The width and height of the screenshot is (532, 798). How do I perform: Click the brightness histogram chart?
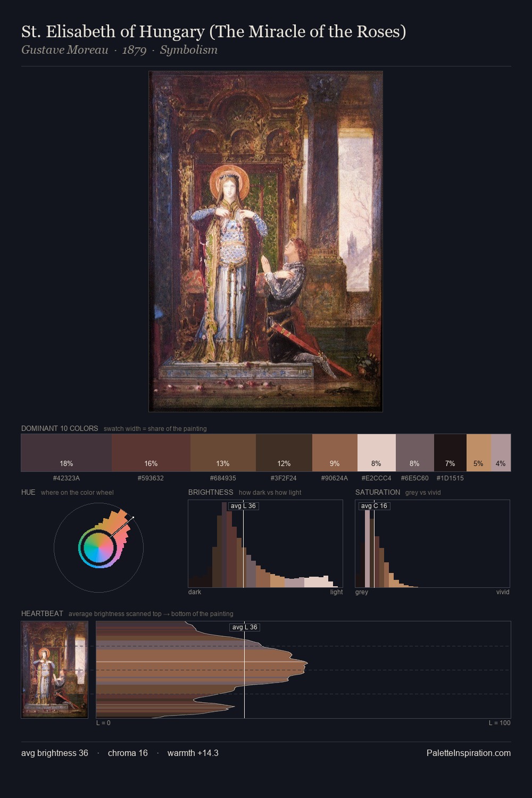pos(265,544)
